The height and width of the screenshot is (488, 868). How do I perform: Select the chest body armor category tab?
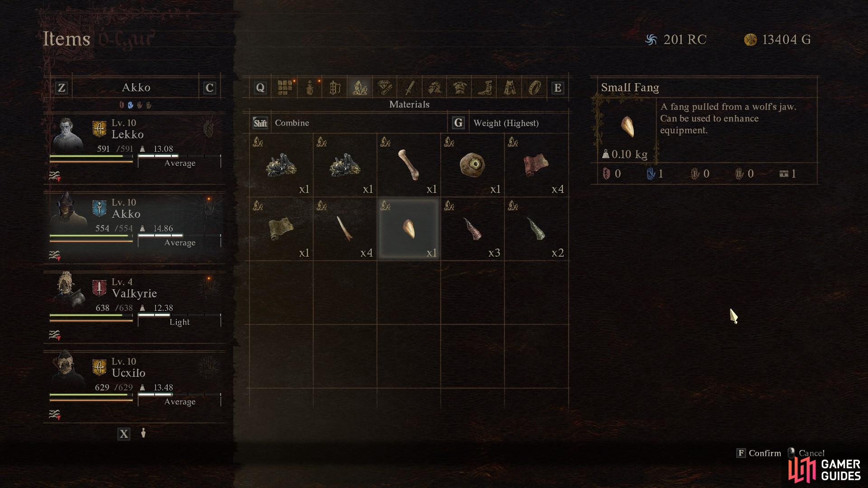(460, 88)
